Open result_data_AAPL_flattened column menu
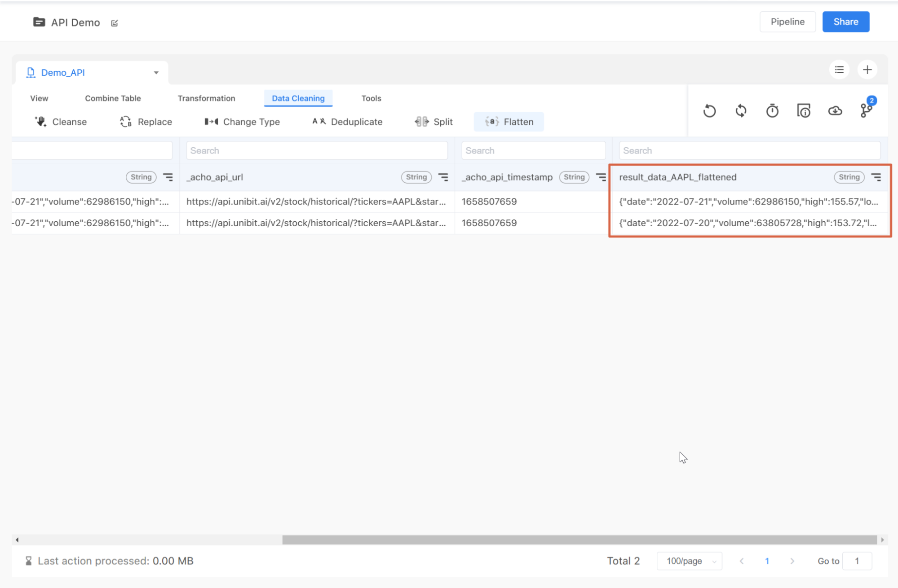The height and width of the screenshot is (588, 898). click(876, 177)
